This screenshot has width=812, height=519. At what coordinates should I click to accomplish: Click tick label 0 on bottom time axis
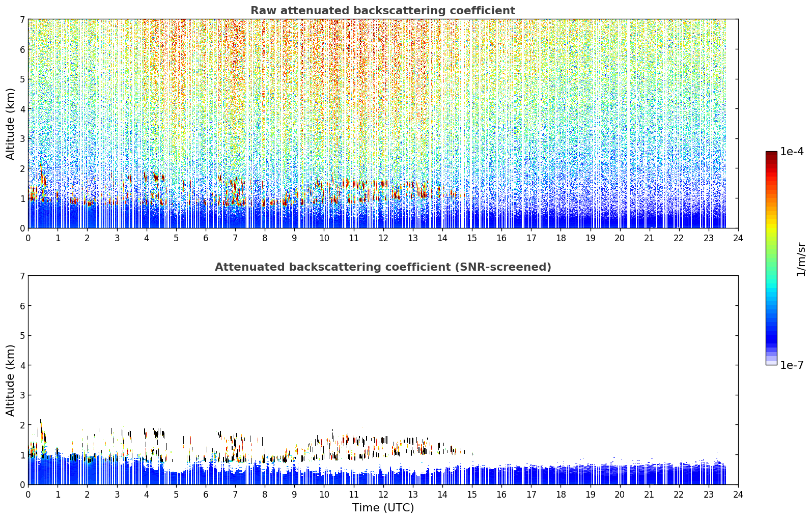[28, 495]
